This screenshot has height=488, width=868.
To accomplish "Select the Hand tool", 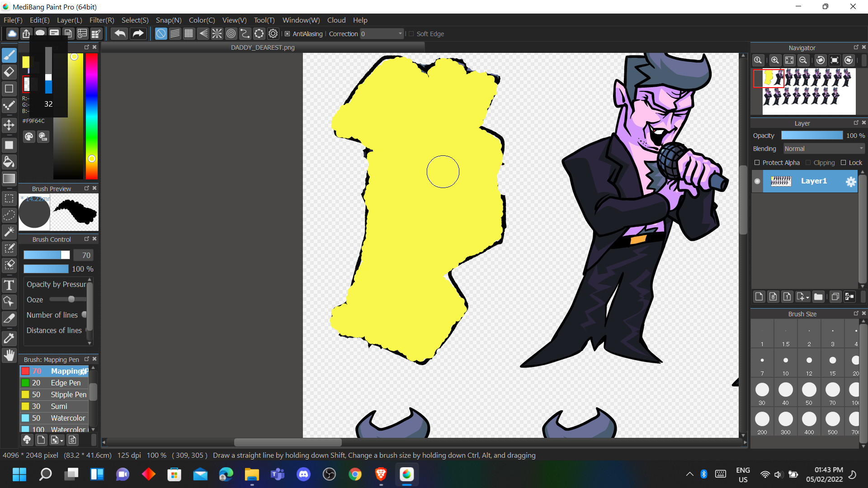I will pos(9,355).
